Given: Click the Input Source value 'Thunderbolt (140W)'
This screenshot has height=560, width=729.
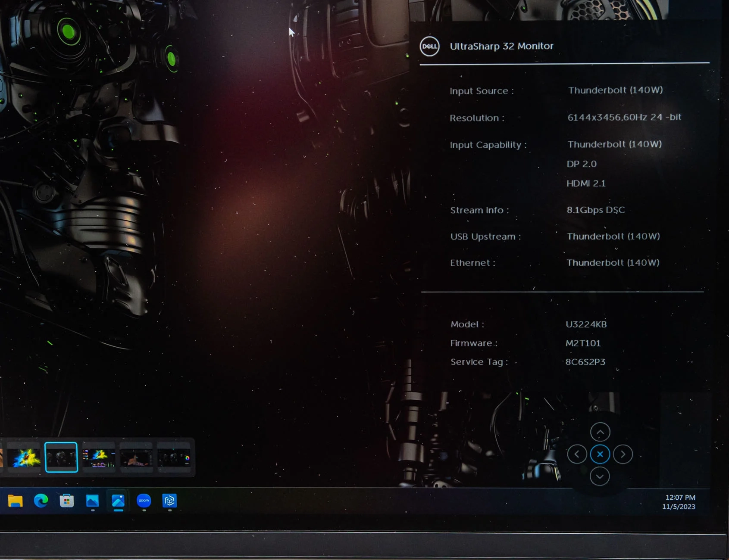Looking at the screenshot, I should pyautogui.click(x=615, y=90).
